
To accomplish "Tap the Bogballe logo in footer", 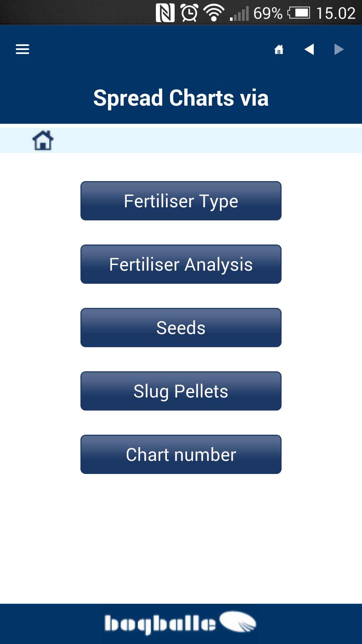I will tap(180, 623).
